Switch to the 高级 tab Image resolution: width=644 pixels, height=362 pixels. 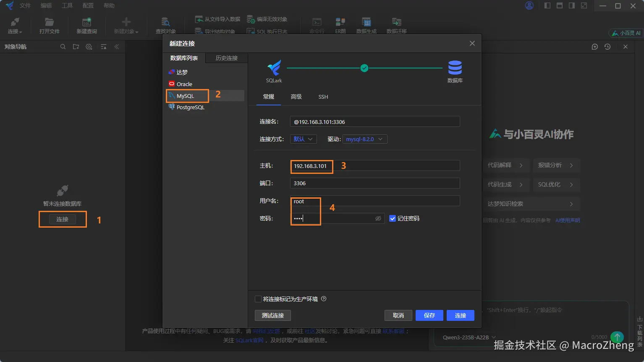(x=296, y=97)
